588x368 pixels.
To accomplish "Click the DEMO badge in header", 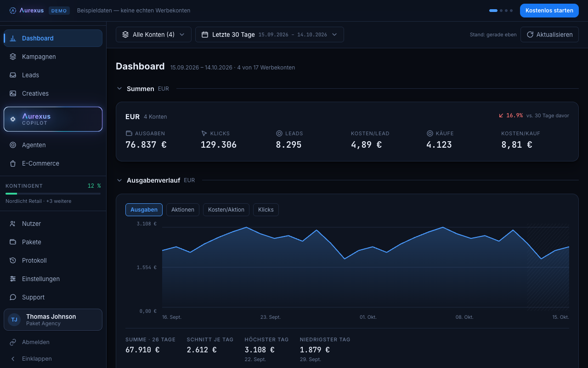I will pyautogui.click(x=59, y=11).
